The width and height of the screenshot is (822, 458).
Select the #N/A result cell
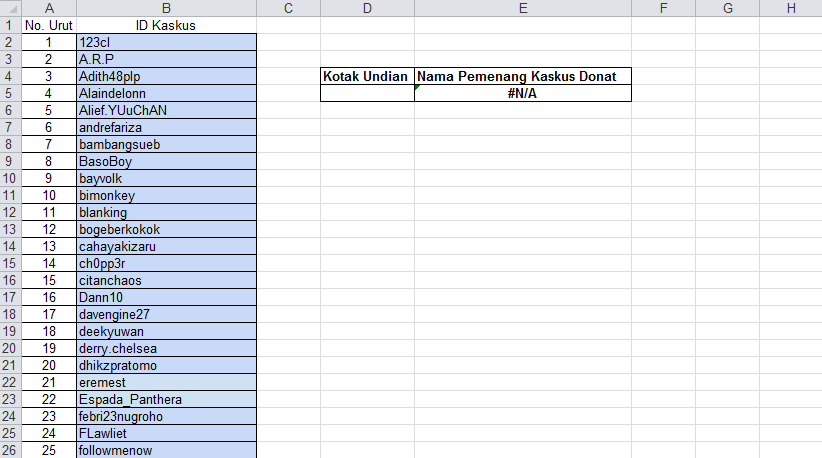click(x=523, y=93)
